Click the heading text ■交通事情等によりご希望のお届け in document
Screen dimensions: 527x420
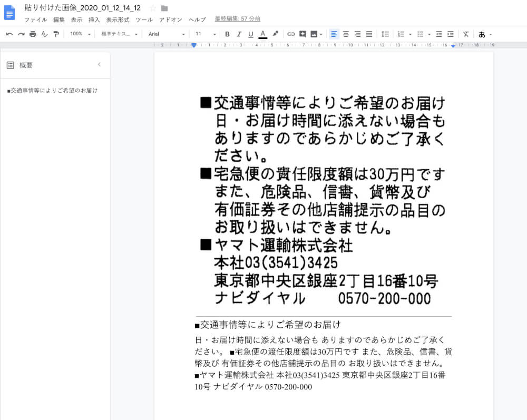click(268, 325)
